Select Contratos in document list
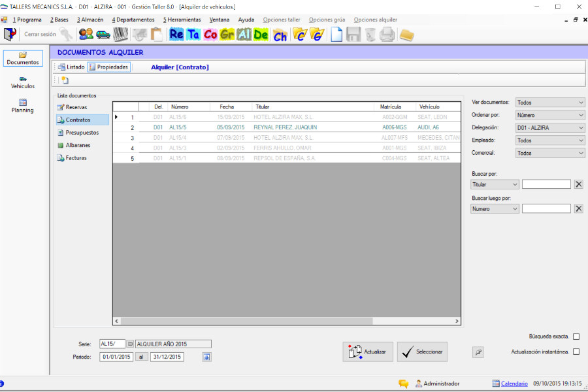The width and height of the screenshot is (588, 392). (x=82, y=120)
